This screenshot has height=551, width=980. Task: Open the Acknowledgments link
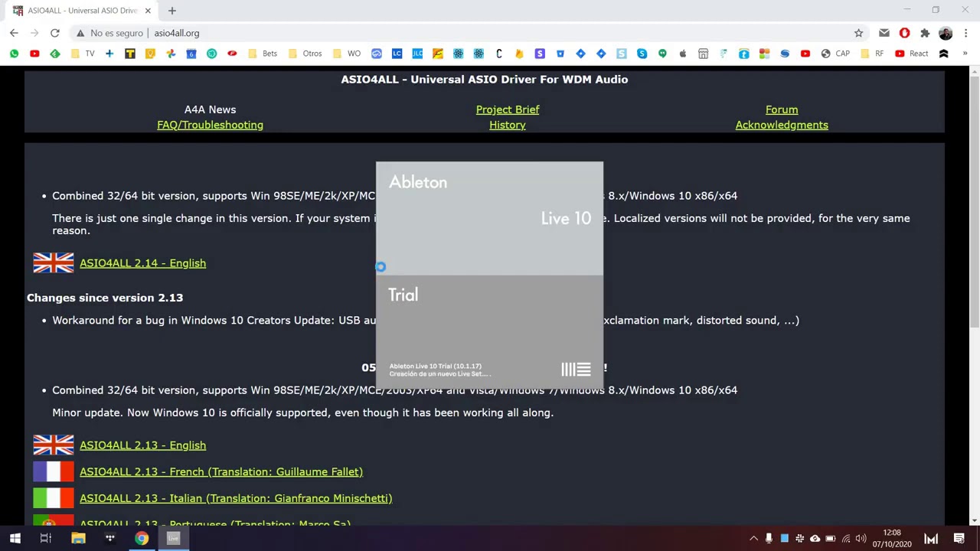(x=782, y=125)
